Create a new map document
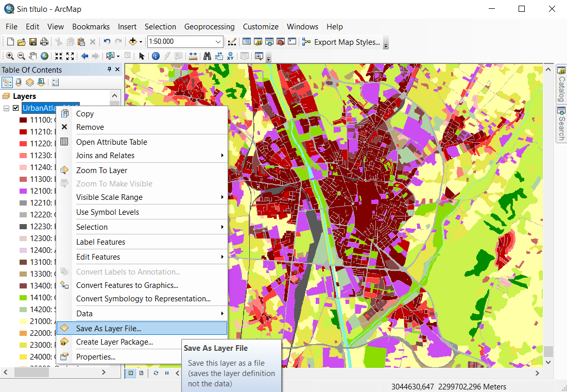This screenshot has height=392, width=567. click(x=10, y=42)
